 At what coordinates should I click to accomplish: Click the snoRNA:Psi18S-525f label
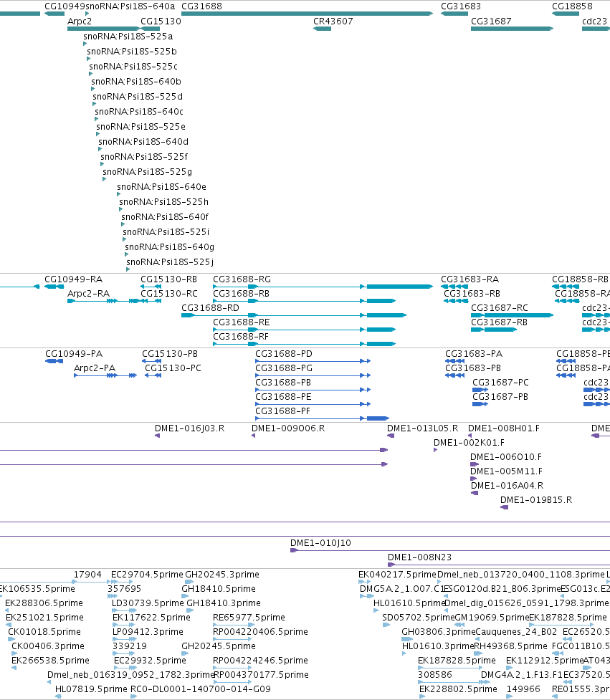144,157
